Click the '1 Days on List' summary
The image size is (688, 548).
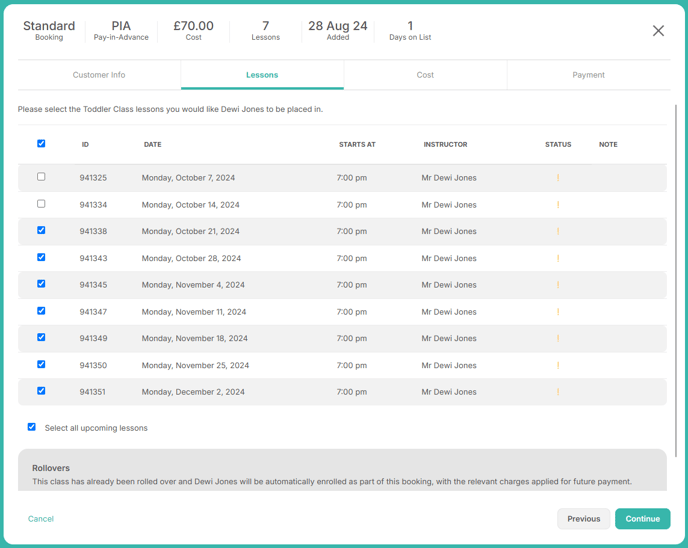410,31
